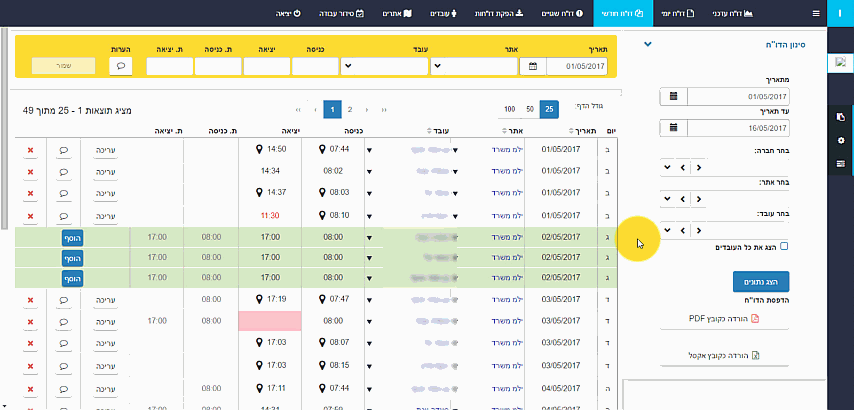The height and width of the screenshot is (410, 854).
Task: Click the pink empty exit cell on 03/05/2017
Action: [270, 321]
